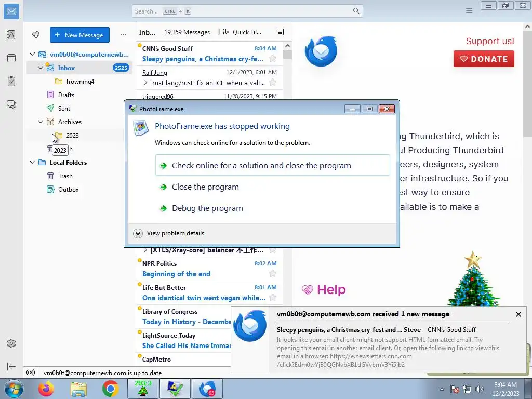Open NPR Politics Beginning of the end email
The height and width of the screenshot is (399, 532).
pyautogui.click(x=209, y=269)
